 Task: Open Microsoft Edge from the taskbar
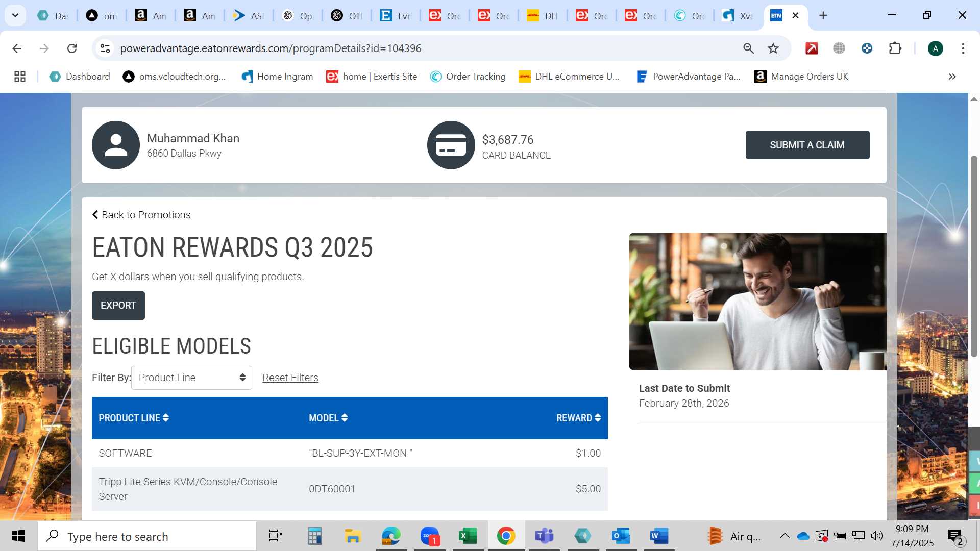391,536
